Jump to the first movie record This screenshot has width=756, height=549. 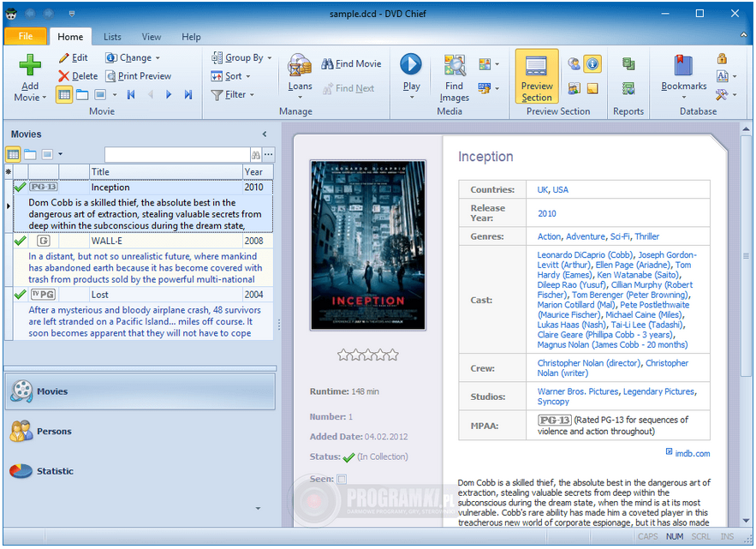point(131,94)
